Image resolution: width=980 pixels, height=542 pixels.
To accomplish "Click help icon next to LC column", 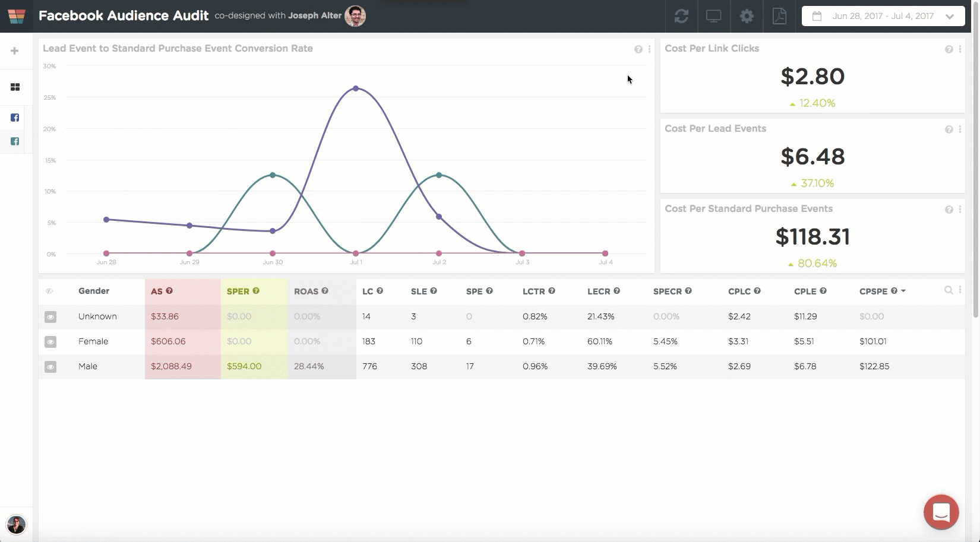I will pyautogui.click(x=380, y=291).
